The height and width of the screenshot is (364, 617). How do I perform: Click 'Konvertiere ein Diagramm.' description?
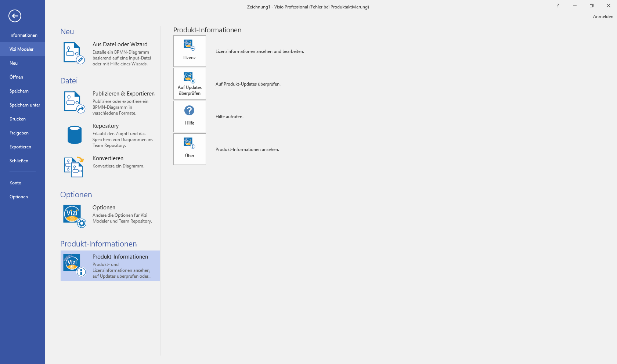[x=118, y=166]
